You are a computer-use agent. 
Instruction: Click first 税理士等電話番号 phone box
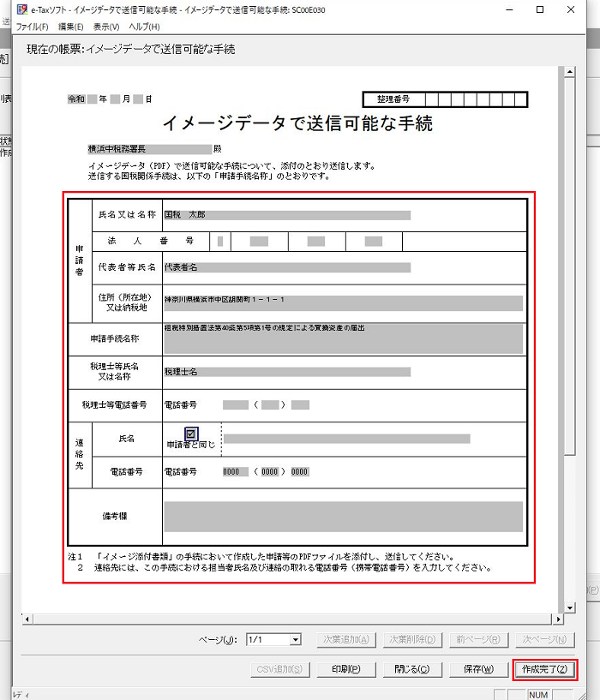[x=236, y=405]
